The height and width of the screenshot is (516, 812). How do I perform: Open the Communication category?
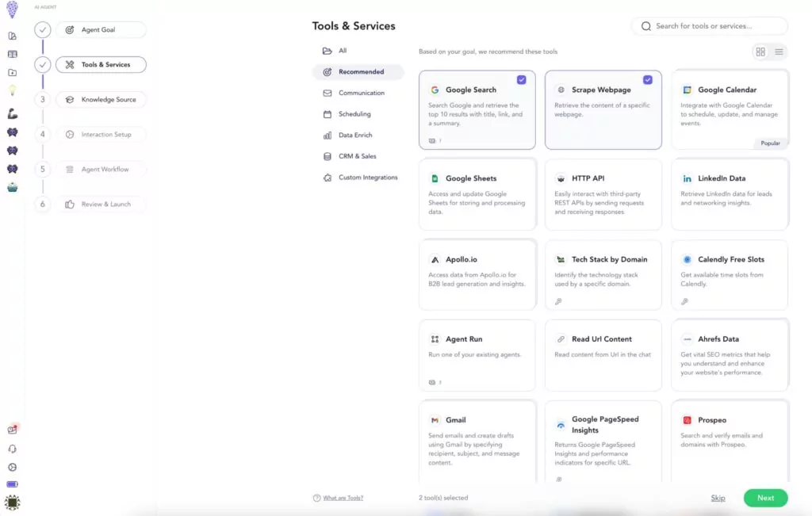[358, 94]
